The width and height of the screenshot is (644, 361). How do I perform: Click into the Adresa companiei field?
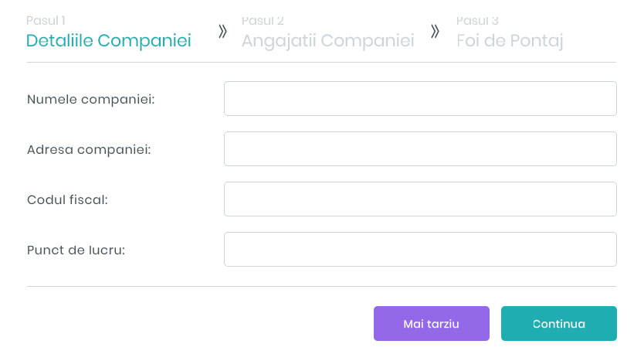coord(420,148)
